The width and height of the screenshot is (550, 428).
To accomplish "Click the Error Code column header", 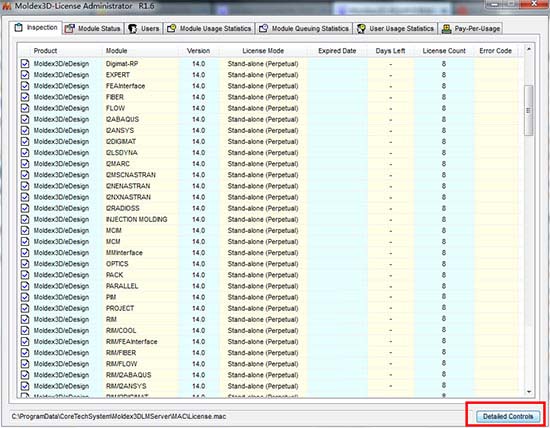I will [x=496, y=51].
